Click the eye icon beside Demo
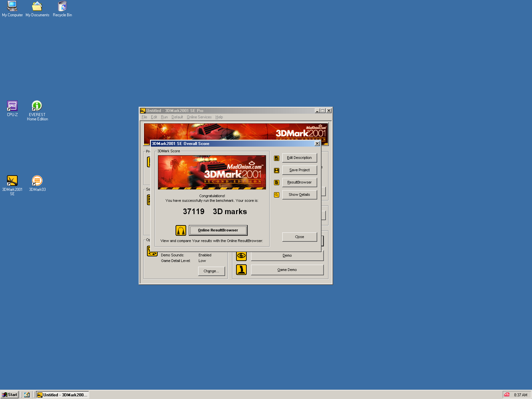The width and height of the screenshot is (532, 399). (241, 256)
